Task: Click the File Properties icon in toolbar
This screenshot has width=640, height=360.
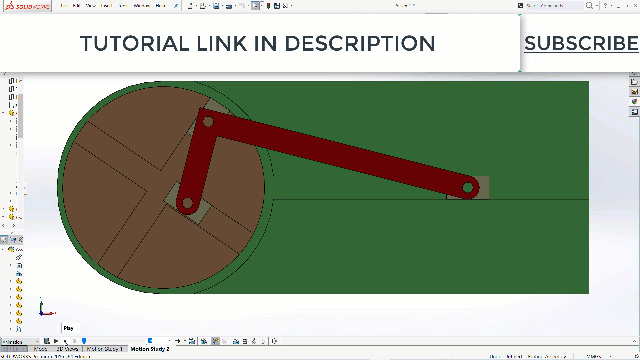Action: click(x=277, y=6)
